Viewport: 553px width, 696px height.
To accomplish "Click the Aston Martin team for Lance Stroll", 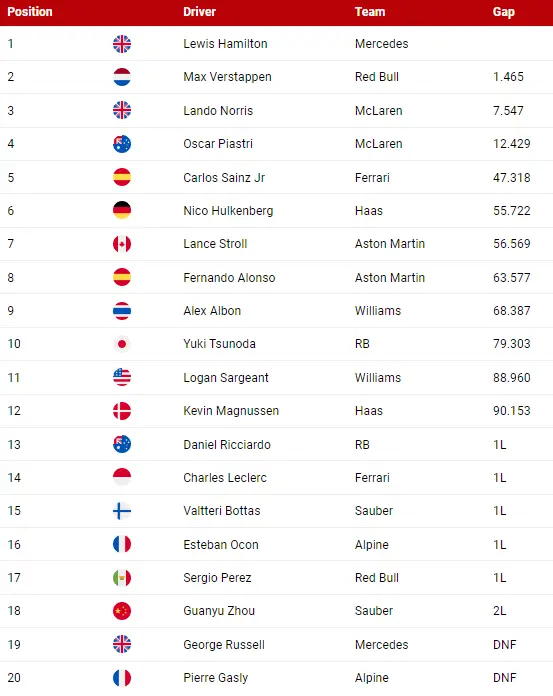I will point(390,244).
